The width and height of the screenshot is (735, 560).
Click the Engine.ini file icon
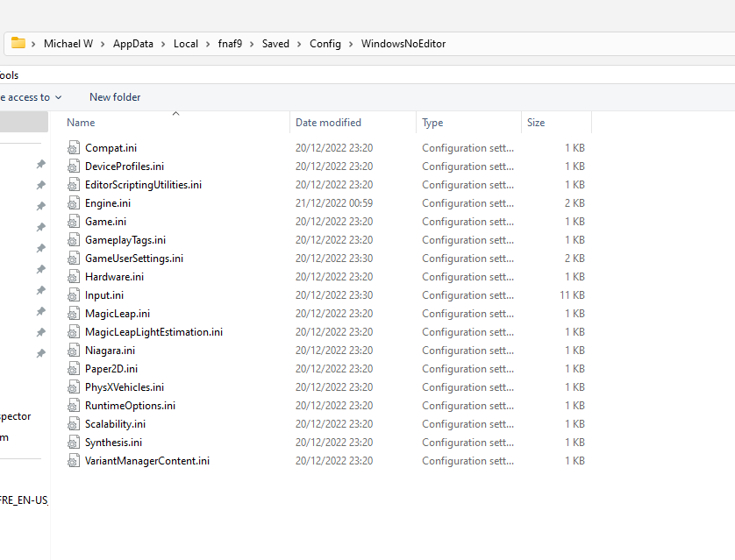(74, 203)
